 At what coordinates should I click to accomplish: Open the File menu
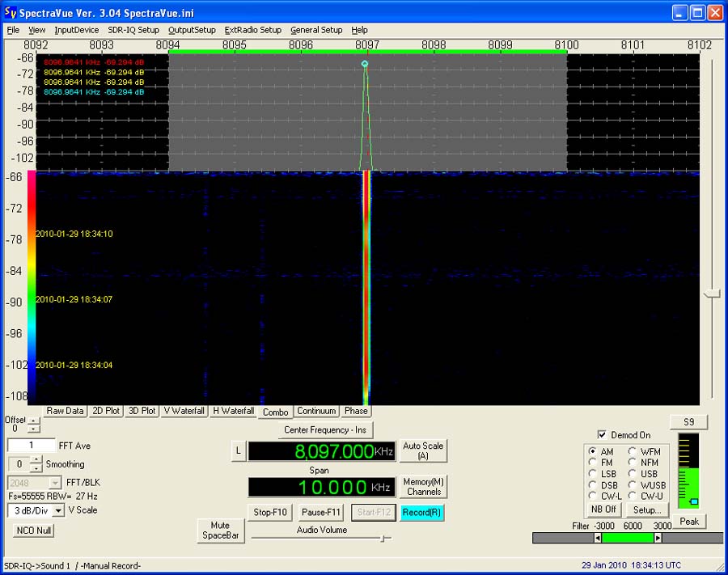click(x=12, y=30)
